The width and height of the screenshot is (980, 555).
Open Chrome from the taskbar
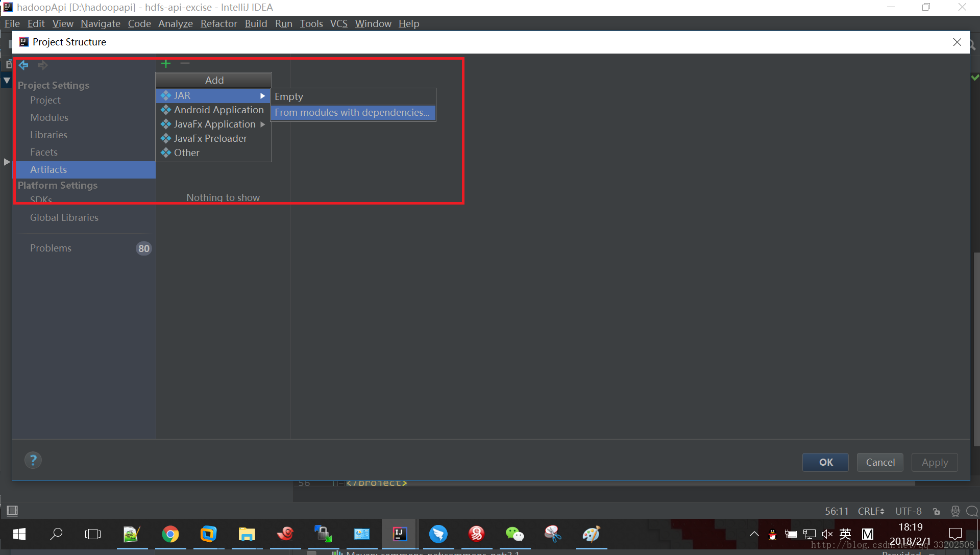point(170,534)
